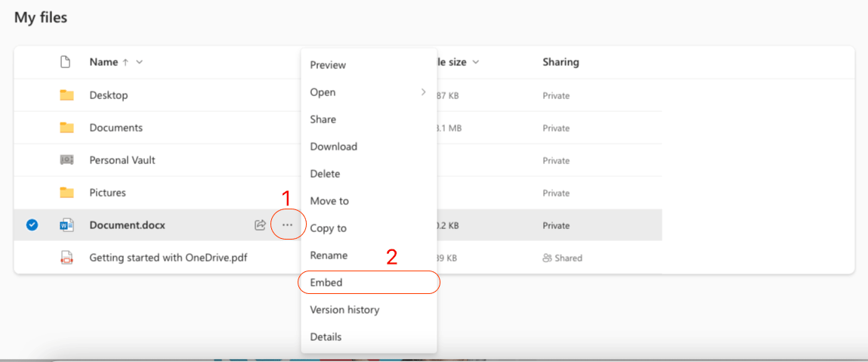Screen dimensions: 868x362
Task: Click the Pictures folder icon
Action: [67, 193]
